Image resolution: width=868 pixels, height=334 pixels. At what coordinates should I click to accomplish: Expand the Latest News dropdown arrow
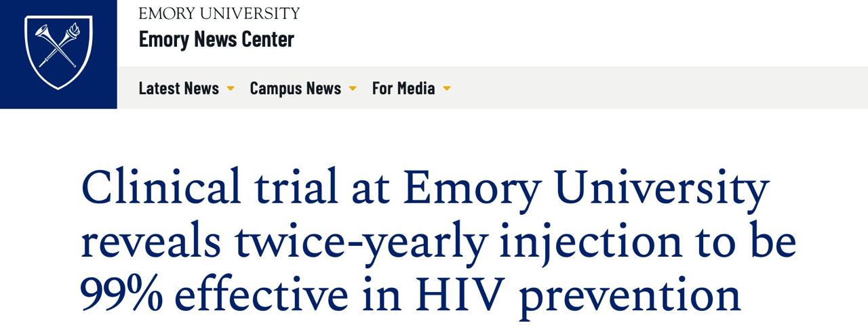(x=231, y=89)
